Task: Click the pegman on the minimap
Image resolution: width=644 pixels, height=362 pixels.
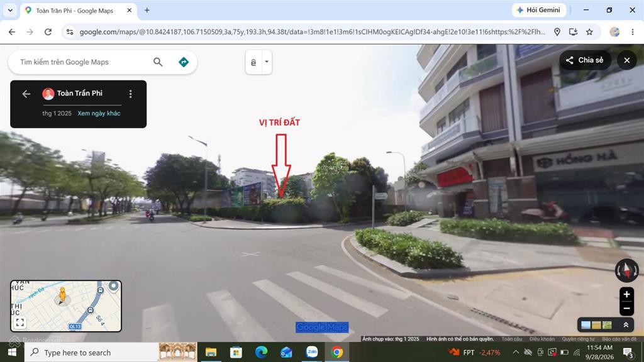Action: pos(62,296)
